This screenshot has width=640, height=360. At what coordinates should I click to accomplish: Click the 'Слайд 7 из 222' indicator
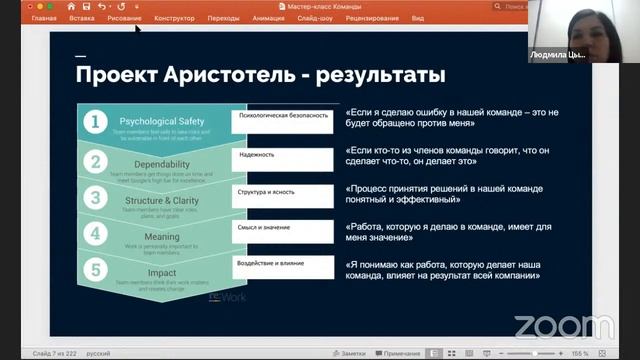[54, 353]
